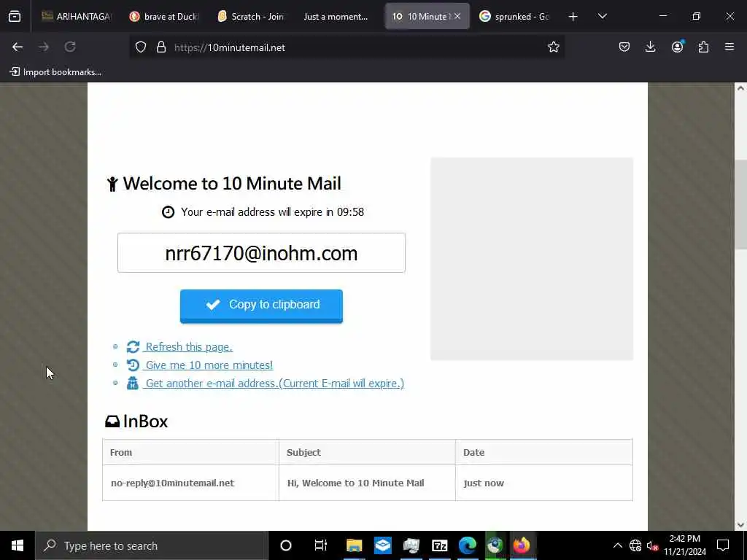This screenshot has height=560, width=747.
Task: Open the Downloads panel
Action: tap(650, 47)
